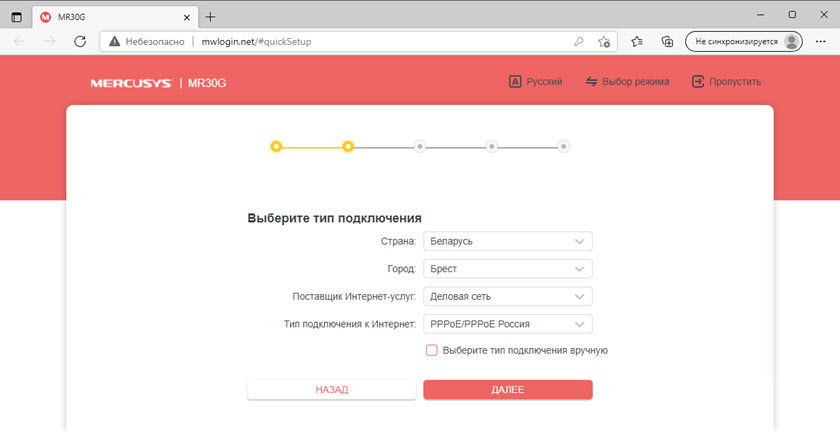This screenshot has height=431, width=840.
Task: Click the password key icon in address bar
Action: pos(578,42)
